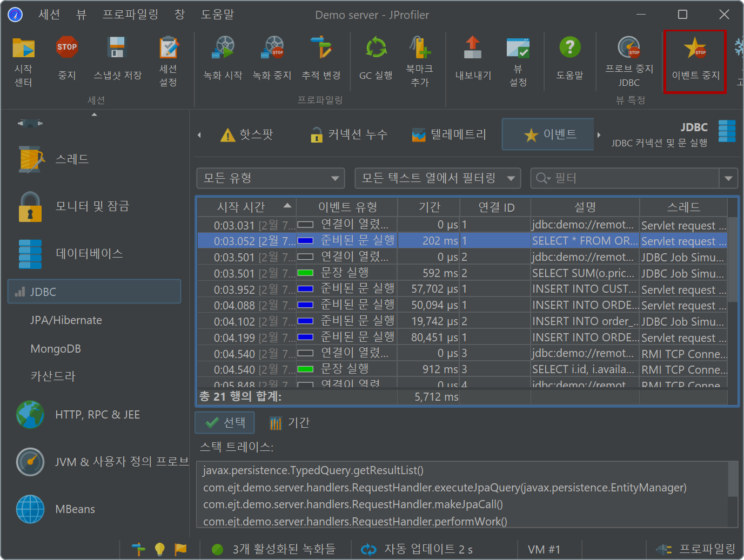The height and width of the screenshot is (560, 744).
Task: Click white swatch in 0:03.031 row
Action: point(306,225)
